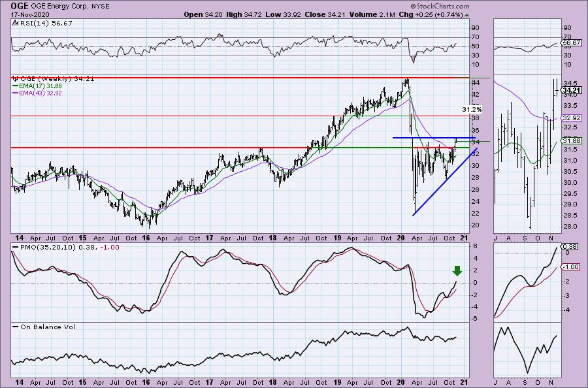Open the StockCharts.com copyright link
Screen dimensions: 588x388
click(440, 6)
